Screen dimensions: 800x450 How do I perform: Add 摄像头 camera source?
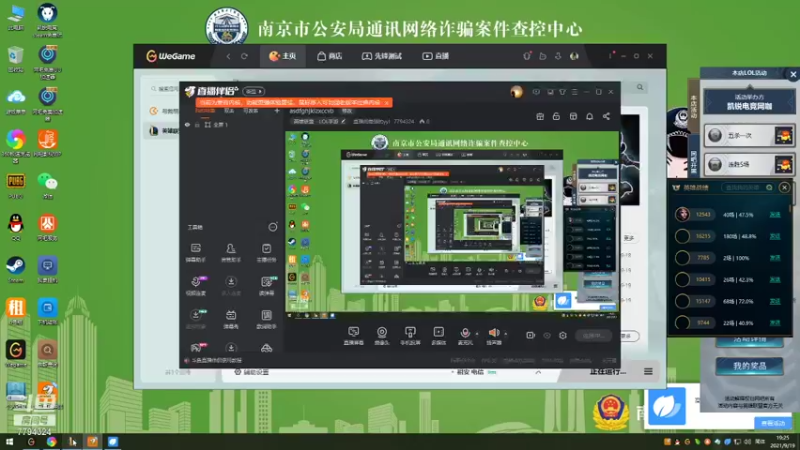382,336
